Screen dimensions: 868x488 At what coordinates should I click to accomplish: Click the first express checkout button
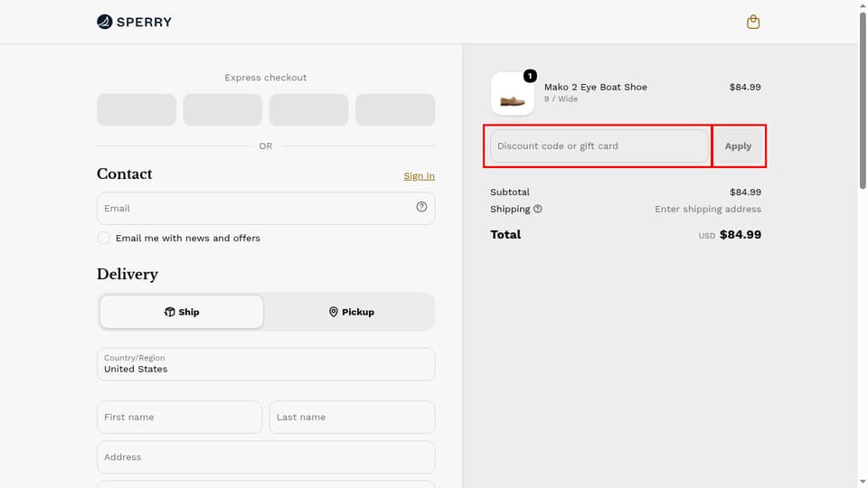[137, 109]
